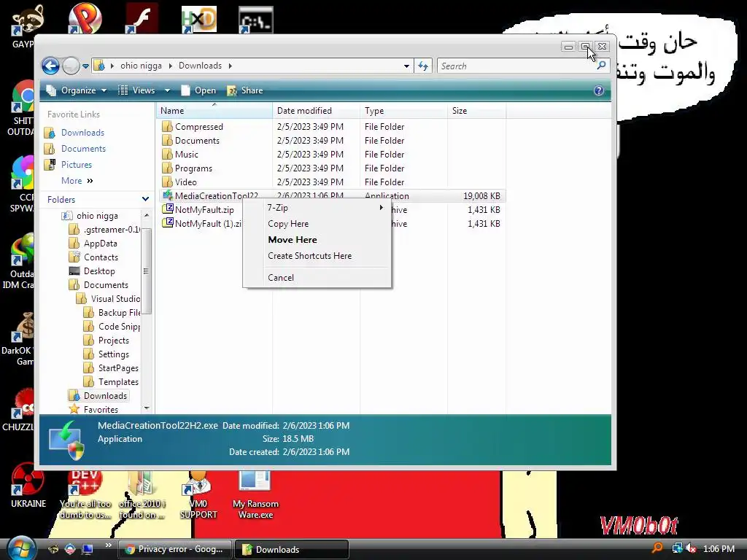Select the Programs folder
Screen dimensions: 747x560
click(x=193, y=168)
